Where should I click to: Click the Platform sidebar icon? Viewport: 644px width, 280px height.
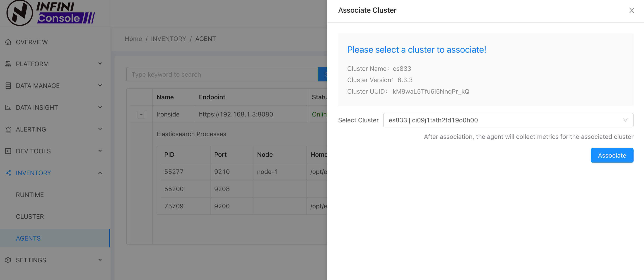coord(8,64)
